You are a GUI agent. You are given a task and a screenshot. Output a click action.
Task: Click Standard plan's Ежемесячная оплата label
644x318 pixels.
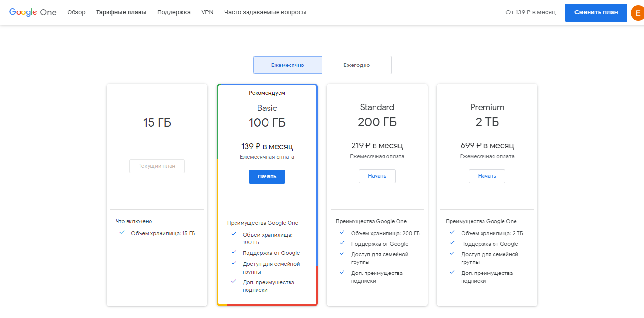pos(377,156)
